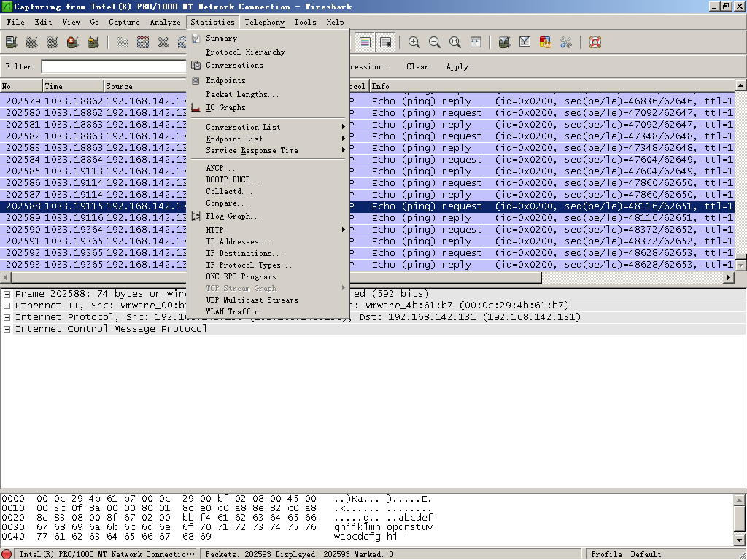Expand the Frame 202588 tree node
747x560 pixels.
click(7, 294)
